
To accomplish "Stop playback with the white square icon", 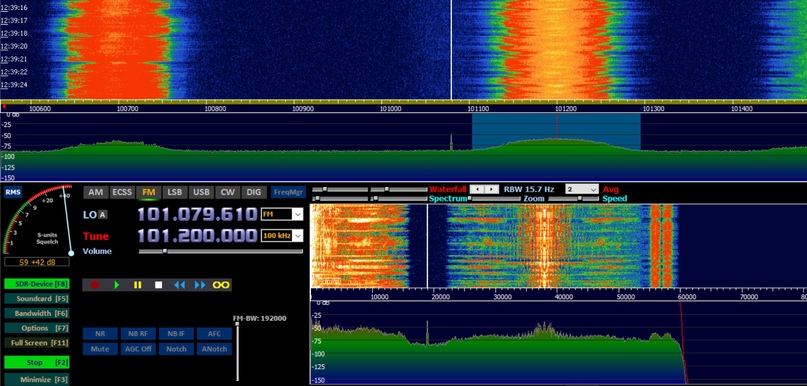I will coord(159,285).
